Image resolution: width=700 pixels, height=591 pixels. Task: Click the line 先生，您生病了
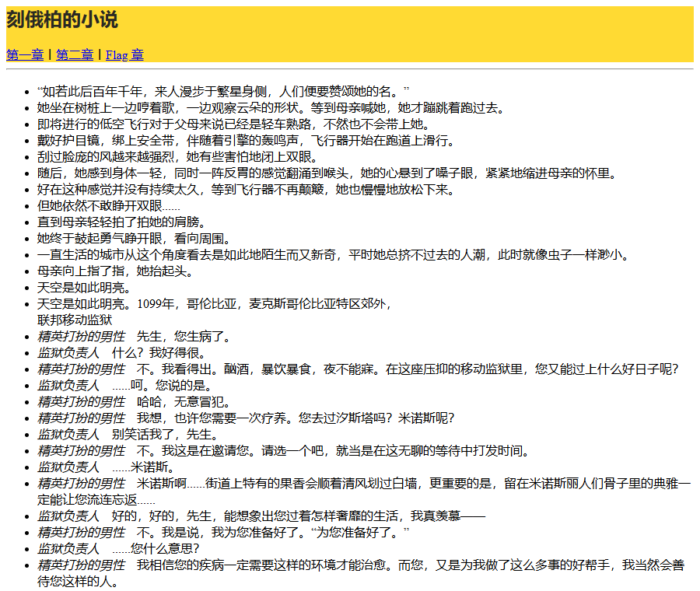(134, 337)
